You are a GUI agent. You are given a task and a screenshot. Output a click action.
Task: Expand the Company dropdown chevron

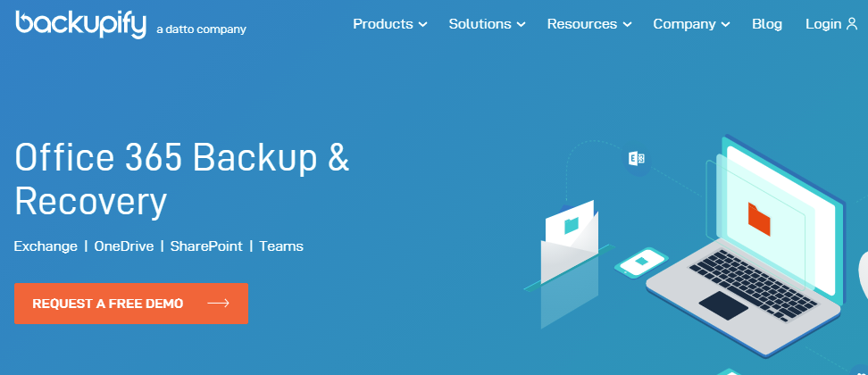tap(726, 25)
